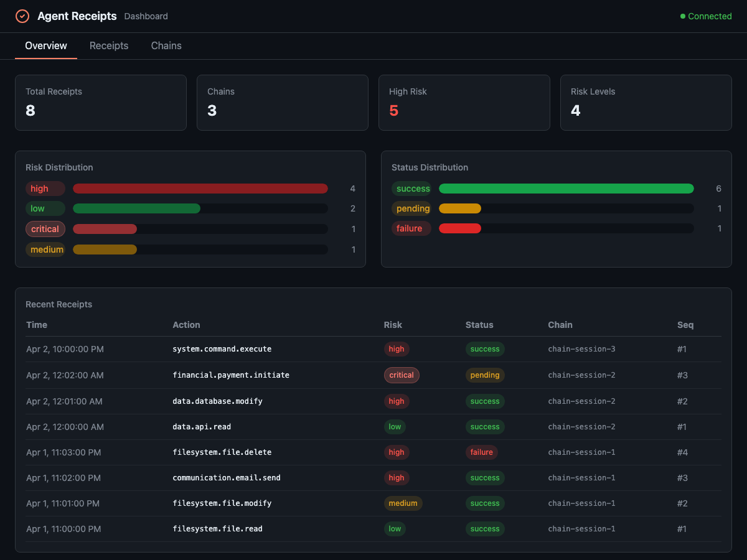Open the Overview tab
Viewport: 747px width, 560px height.
coord(46,45)
